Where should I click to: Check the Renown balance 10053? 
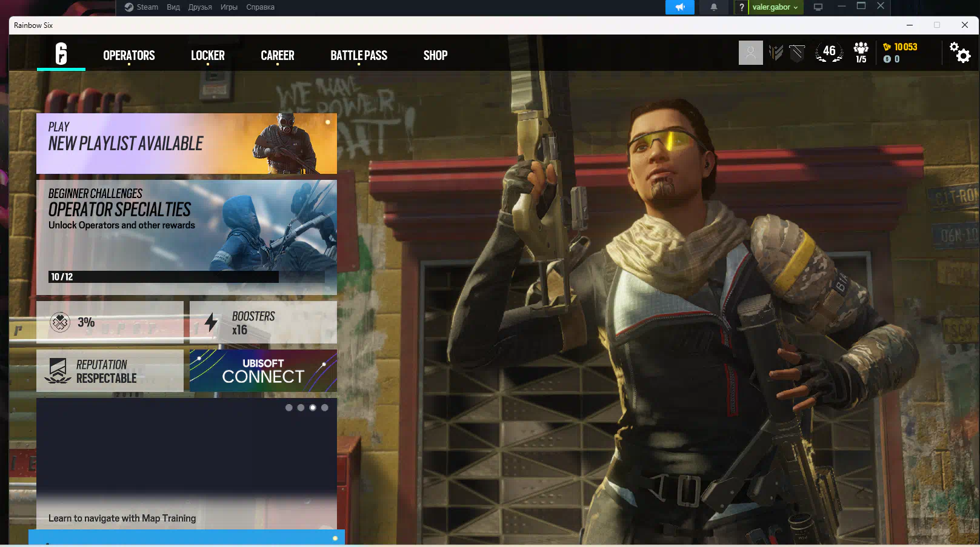[x=900, y=47]
